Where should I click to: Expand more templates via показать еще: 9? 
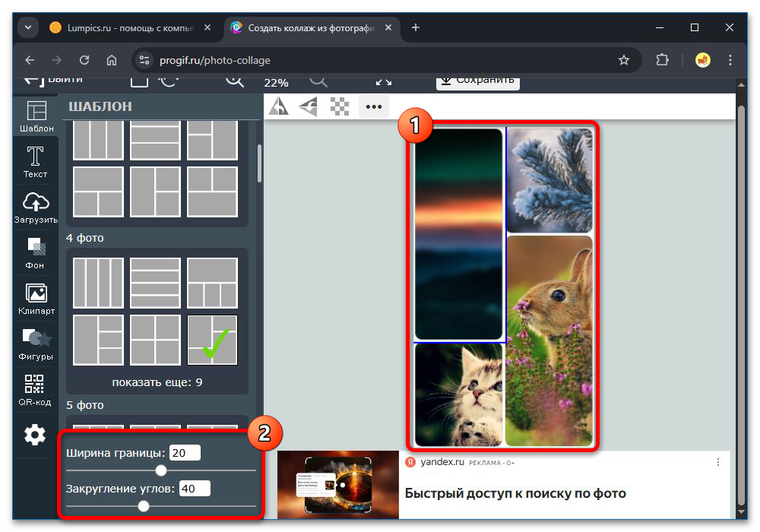click(x=157, y=382)
